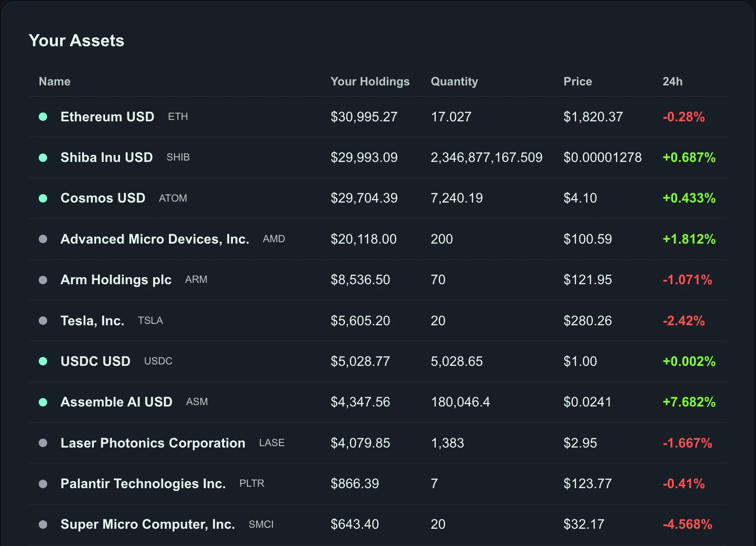Viewport: 756px width, 546px height.
Task: Click the green status dot beside Cosmos USD
Action: [x=43, y=198]
